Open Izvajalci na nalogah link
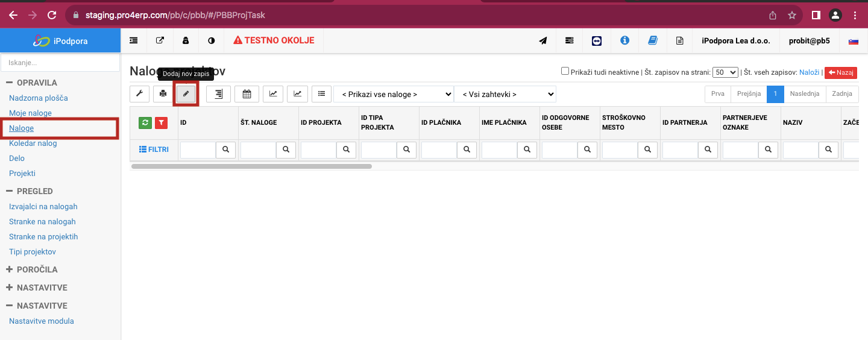This screenshot has width=868, height=340. pyautogui.click(x=43, y=206)
